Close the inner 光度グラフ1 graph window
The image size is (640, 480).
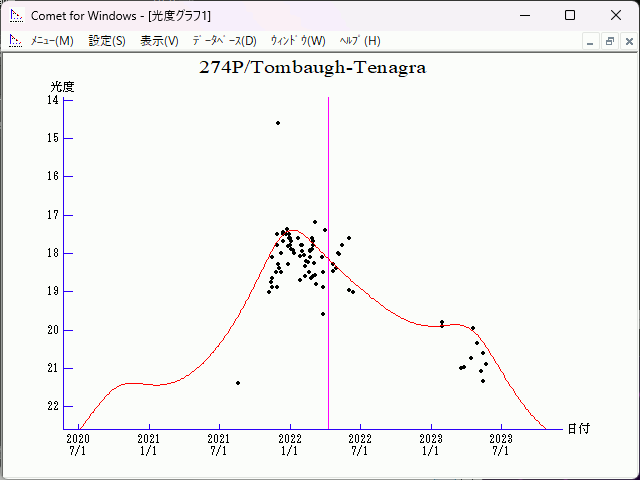tap(626, 41)
